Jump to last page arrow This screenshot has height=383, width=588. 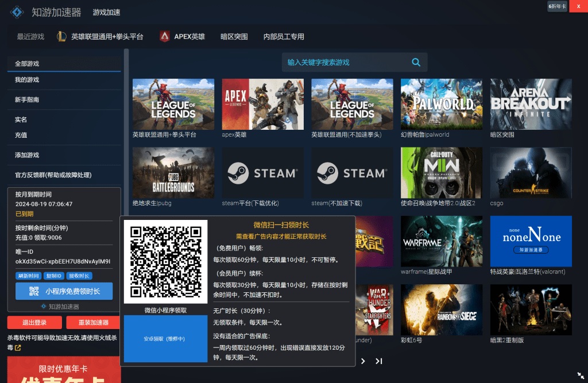pyautogui.click(x=379, y=361)
